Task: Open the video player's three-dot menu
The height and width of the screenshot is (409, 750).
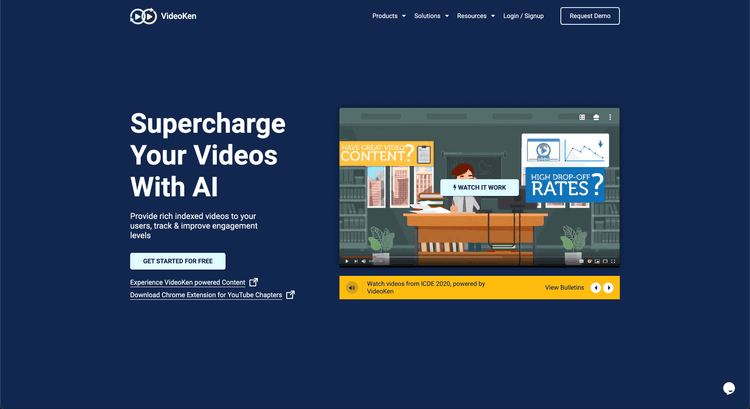Action: click(610, 117)
